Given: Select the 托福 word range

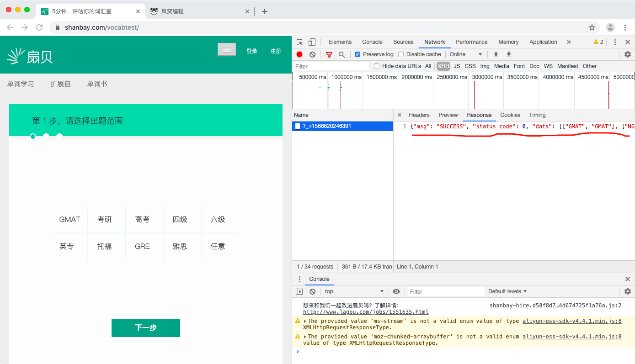Looking at the screenshot, I should point(104,247).
